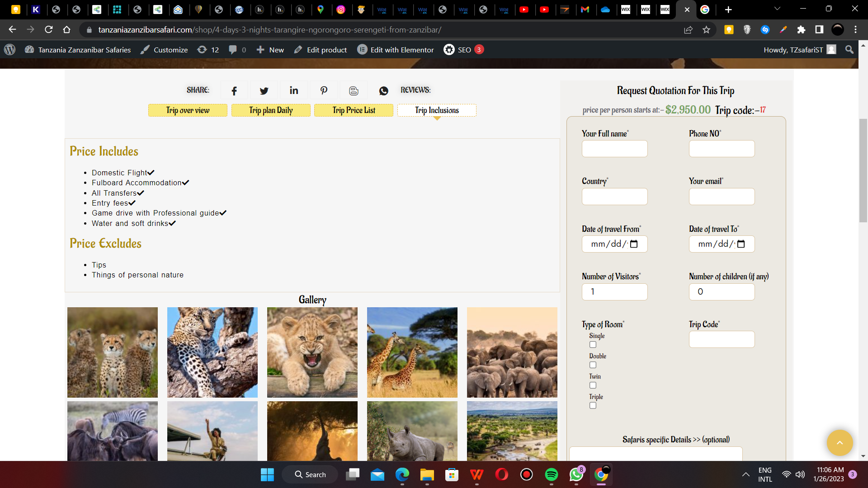Switch to Trip plan Daily tab
The width and height of the screenshot is (868, 488).
tap(271, 110)
